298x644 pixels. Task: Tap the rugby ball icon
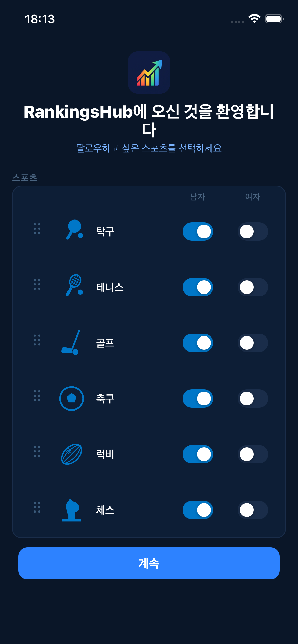tap(72, 454)
